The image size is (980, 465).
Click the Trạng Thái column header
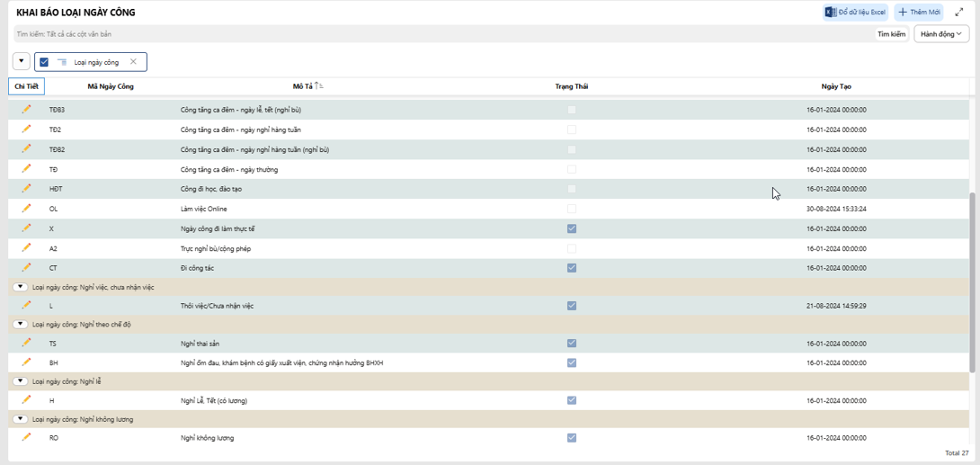point(571,86)
